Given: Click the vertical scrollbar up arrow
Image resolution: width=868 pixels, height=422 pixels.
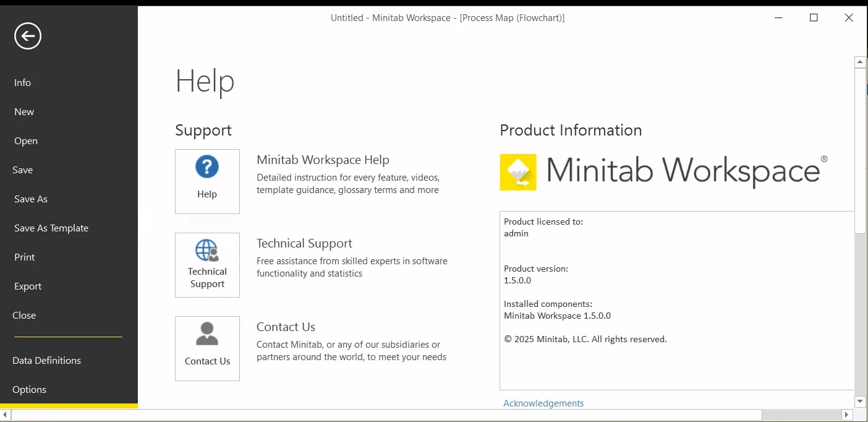Looking at the screenshot, I should [860, 62].
